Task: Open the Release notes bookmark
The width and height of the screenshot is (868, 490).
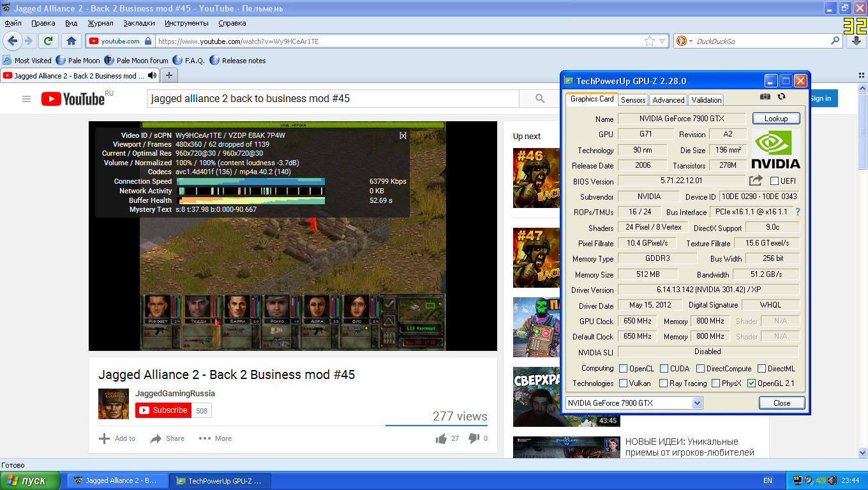Action: point(237,61)
